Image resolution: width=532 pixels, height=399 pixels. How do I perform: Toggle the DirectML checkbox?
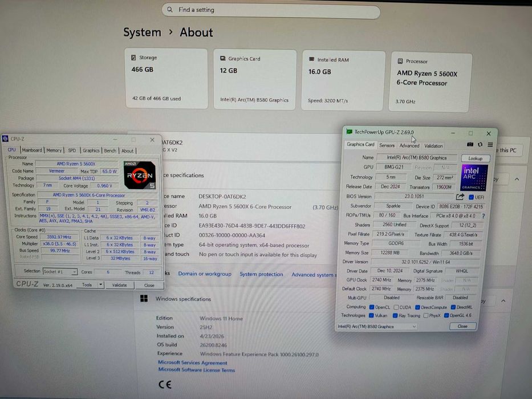pos(453,307)
